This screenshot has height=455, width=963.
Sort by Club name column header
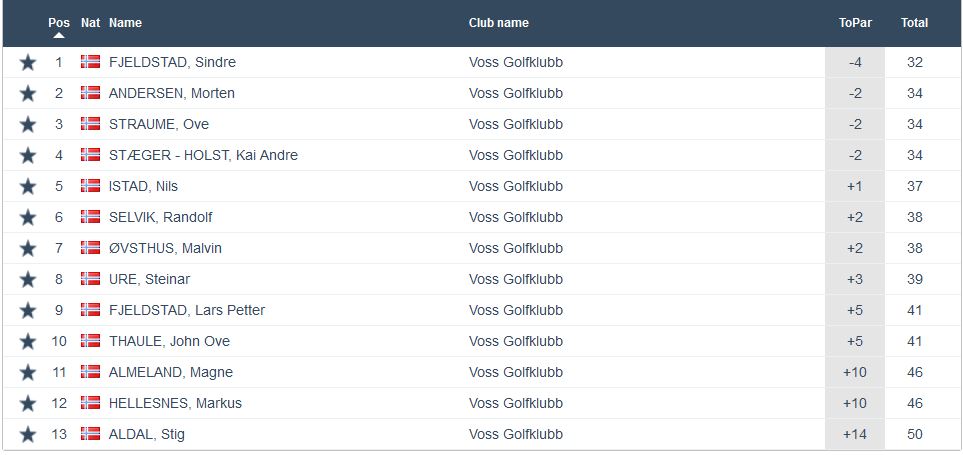[x=498, y=23]
